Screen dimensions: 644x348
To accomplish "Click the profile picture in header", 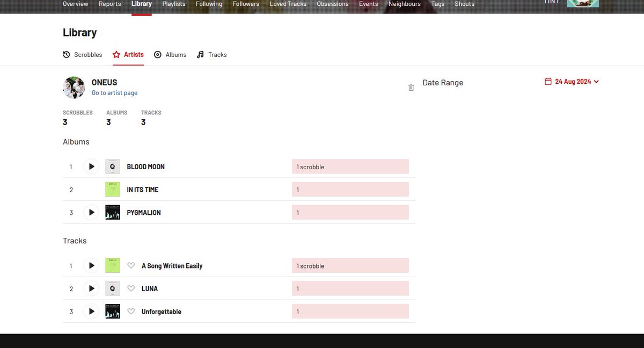I will click(x=583, y=3).
